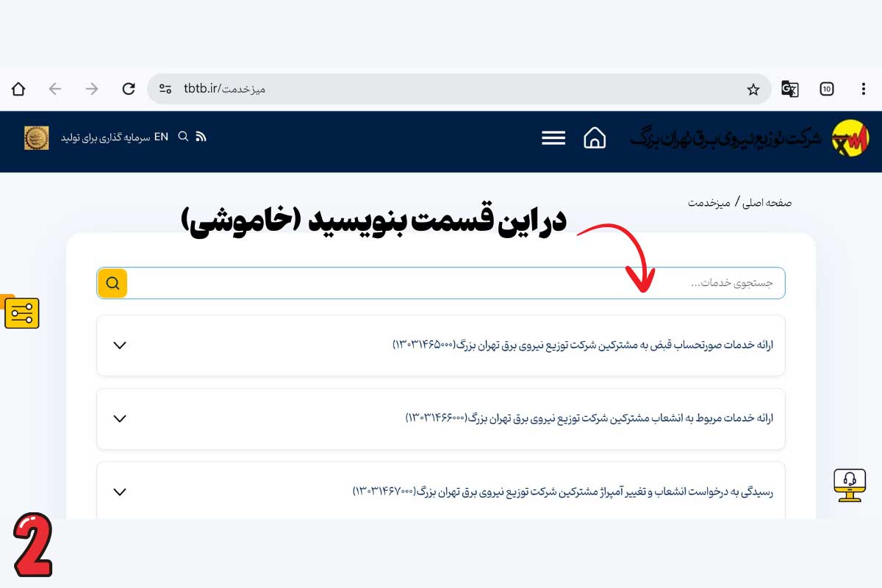Click the RSS feed icon in header

tap(201, 137)
